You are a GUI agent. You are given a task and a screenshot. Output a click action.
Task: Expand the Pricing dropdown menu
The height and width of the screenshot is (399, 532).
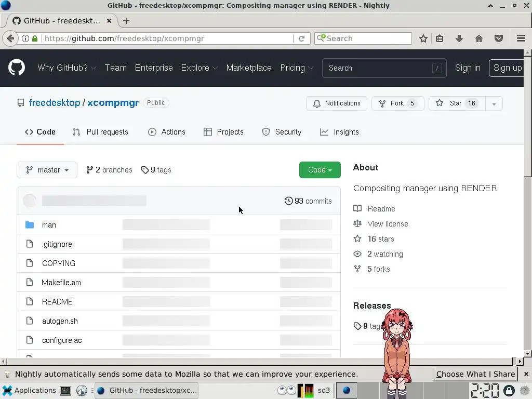point(297,68)
